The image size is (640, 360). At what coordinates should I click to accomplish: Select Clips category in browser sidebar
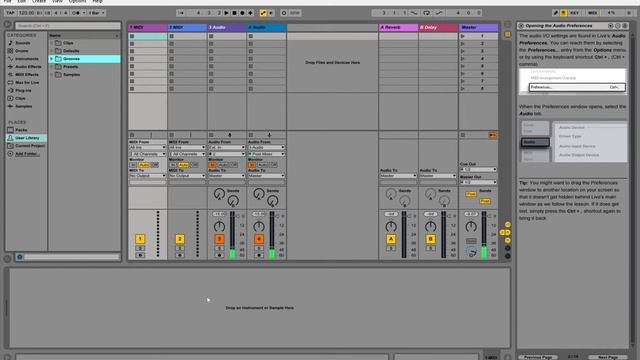click(x=20, y=98)
